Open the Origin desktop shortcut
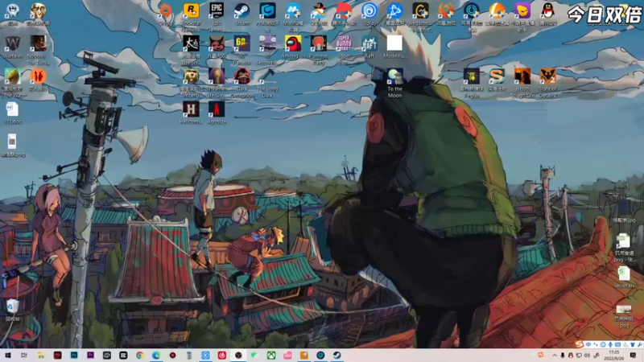Viewport: 644px width, 362px height. click(166, 10)
